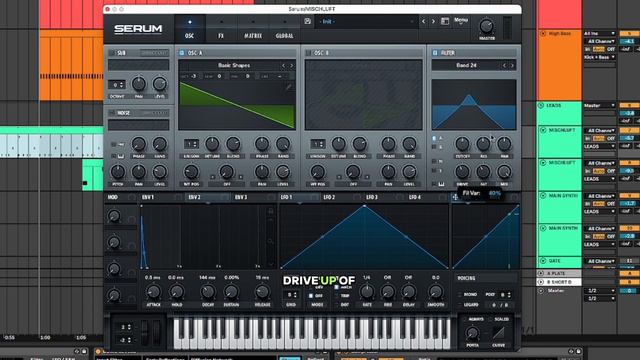Click the noise keytrack keyboard icon
Image resolution: width=640 pixels, height=360 pixels.
pos(121,156)
